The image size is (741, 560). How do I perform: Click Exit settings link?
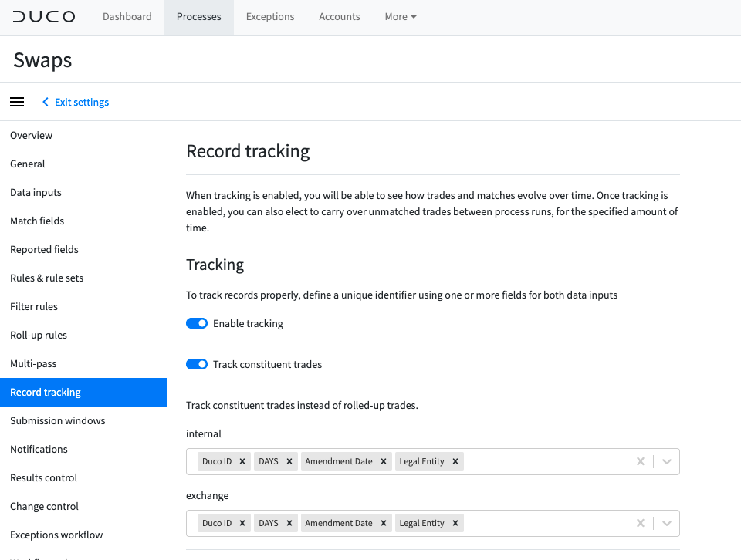[82, 102]
